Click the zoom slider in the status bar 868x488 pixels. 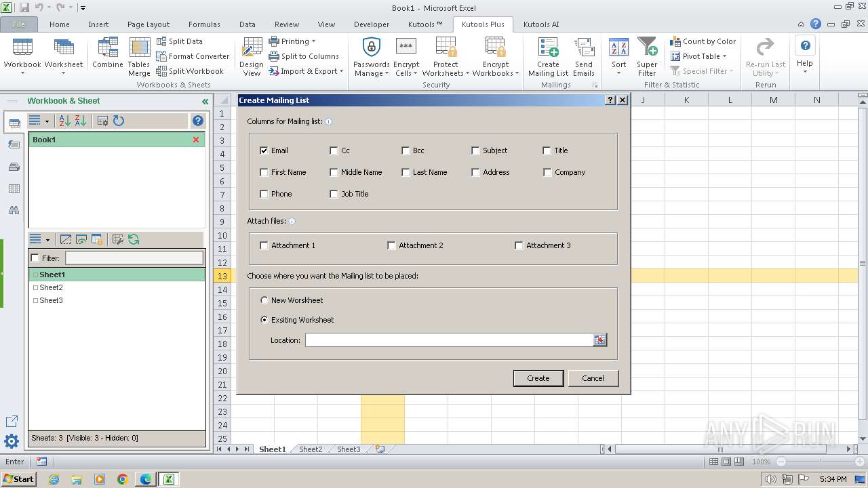pyautogui.click(x=820, y=462)
